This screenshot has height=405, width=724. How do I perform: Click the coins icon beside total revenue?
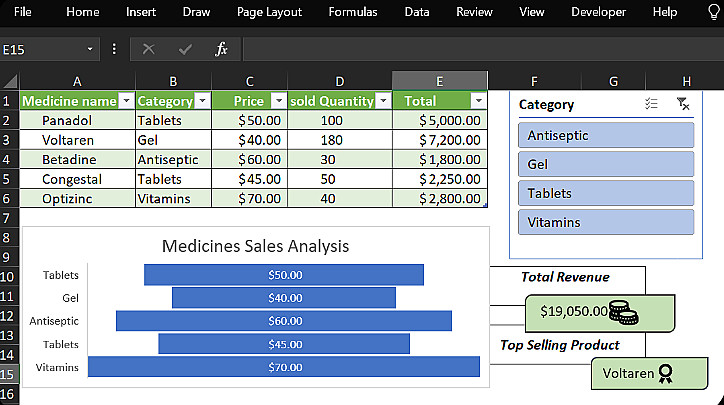tap(624, 312)
